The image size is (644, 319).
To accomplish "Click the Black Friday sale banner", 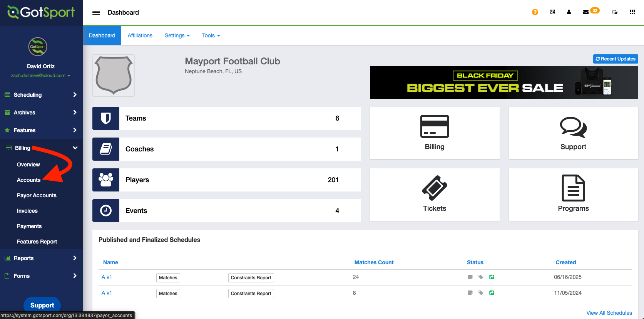I will [503, 82].
